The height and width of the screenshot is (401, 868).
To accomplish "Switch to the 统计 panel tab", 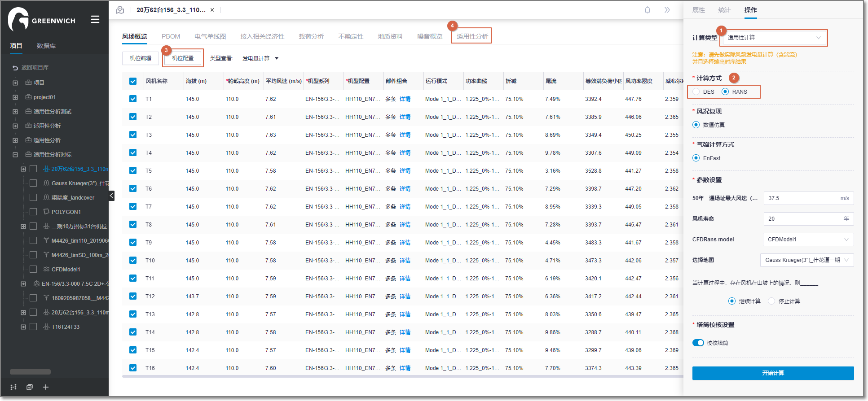I will click(724, 10).
